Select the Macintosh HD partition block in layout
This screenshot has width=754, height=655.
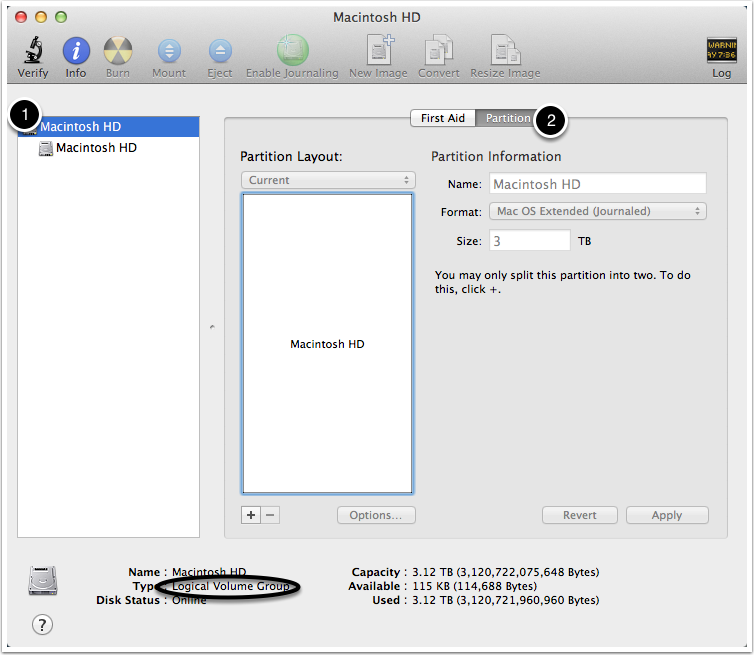tap(327, 344)
